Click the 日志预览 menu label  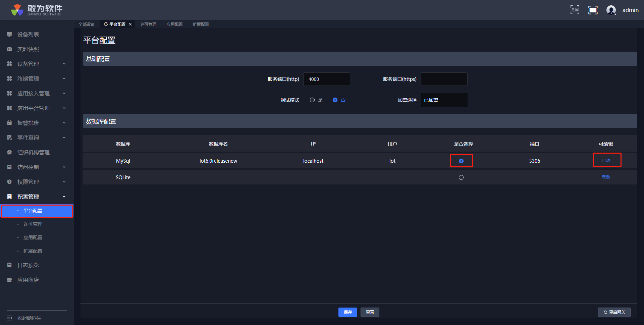pyautogui.click(x=28, y=265)
